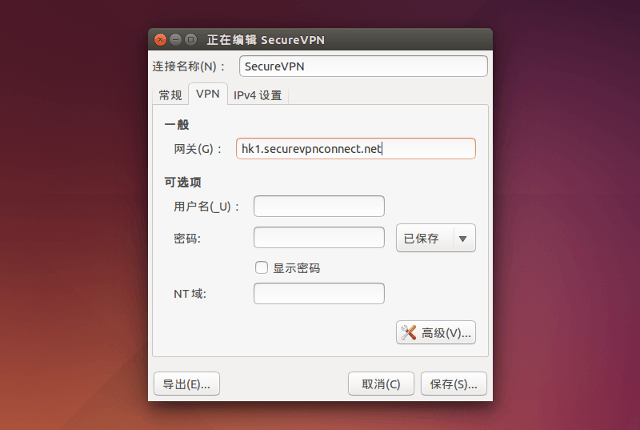Switch to the 常规 general tab

170,95
